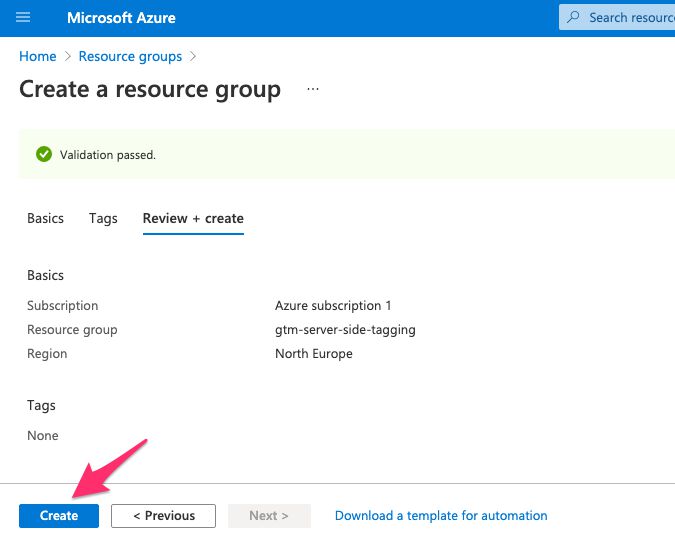The height and width of the screenshot is (533, 675).
Task: Select the 'Azure subscription 1' value text
Action: 333,306
